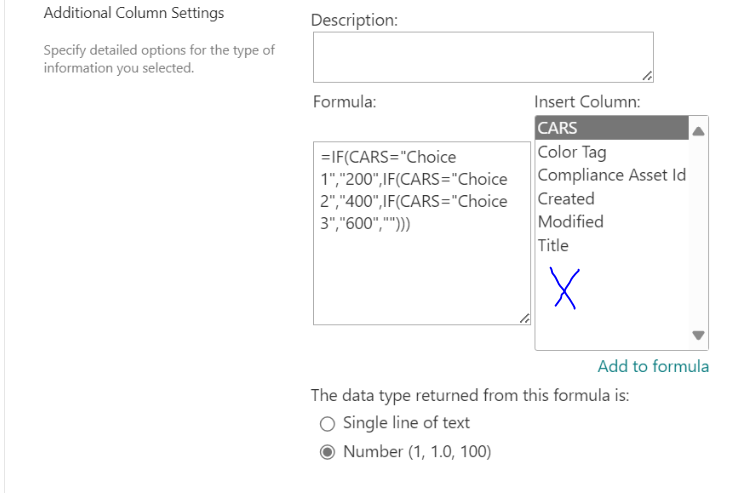Click the "Formula:" field label
755x493 pixels.
point(344,102)
